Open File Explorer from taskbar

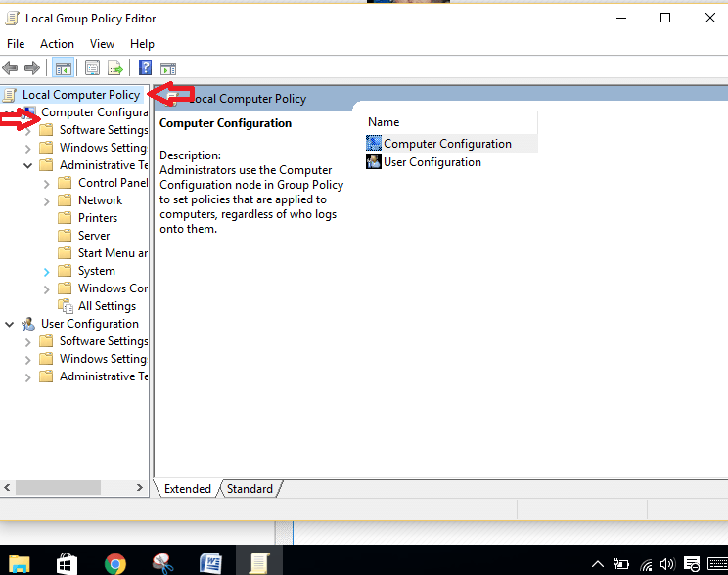[19, 564]
